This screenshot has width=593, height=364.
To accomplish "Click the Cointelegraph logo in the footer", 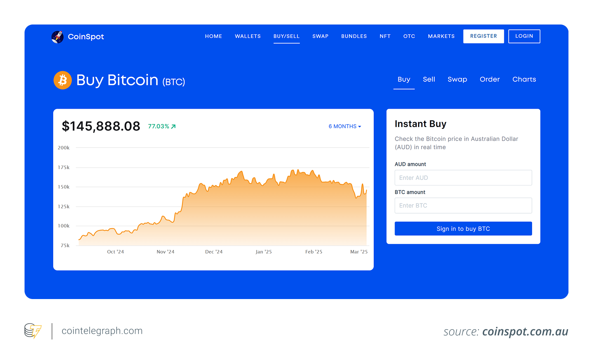I will tap(32, 331).
